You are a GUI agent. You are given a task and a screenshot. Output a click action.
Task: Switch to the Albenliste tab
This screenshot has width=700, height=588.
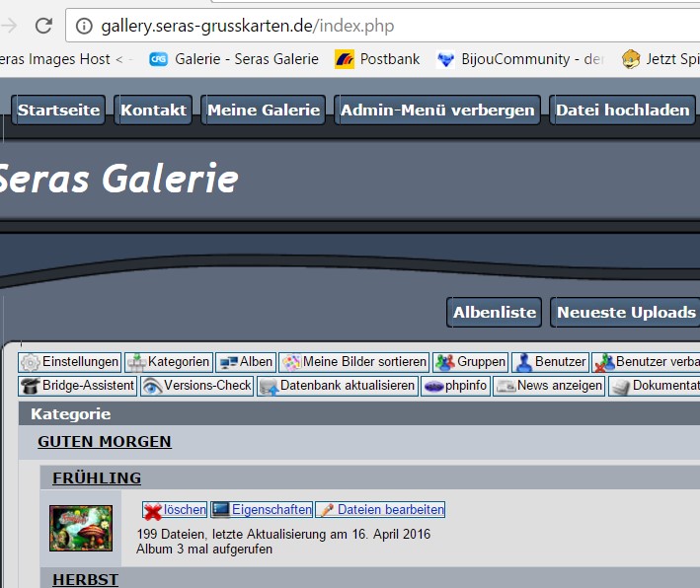click(x=495, y=312)
